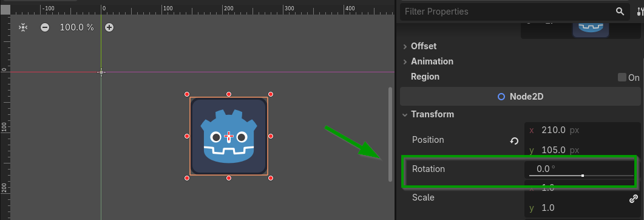Reset Position with the revert arrow icon
644x220 pixels.
[514, 141]
